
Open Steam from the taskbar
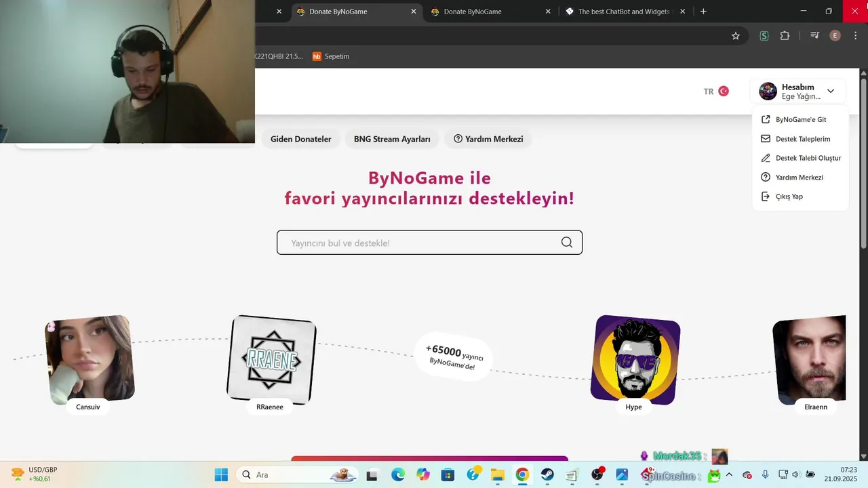547,474
